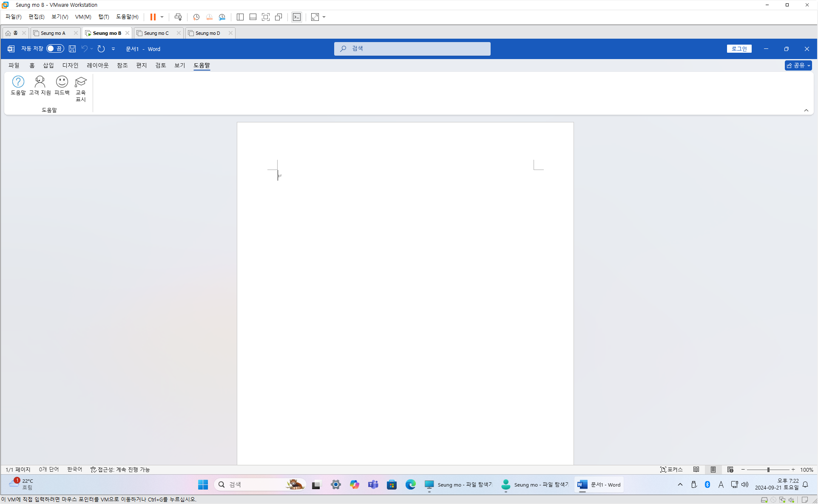Click the Word search (검색) box
This screenshot has width=818, height=504.
(412, 49)
